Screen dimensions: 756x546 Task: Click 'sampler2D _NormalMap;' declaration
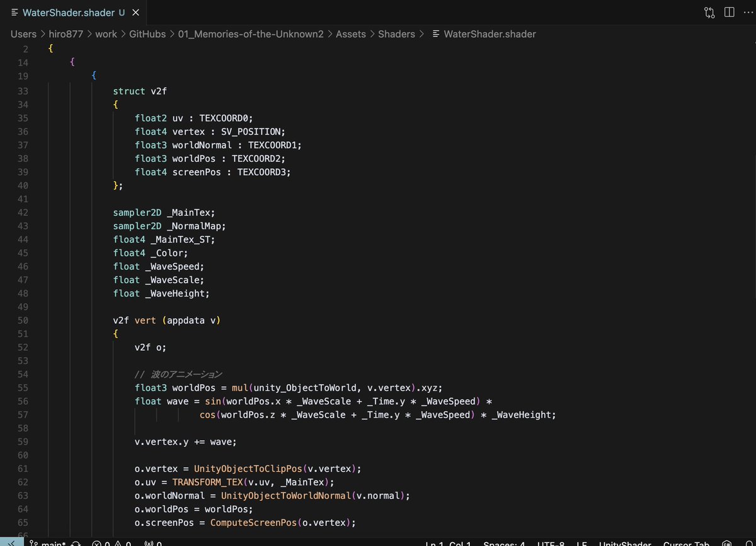[169, 226]
